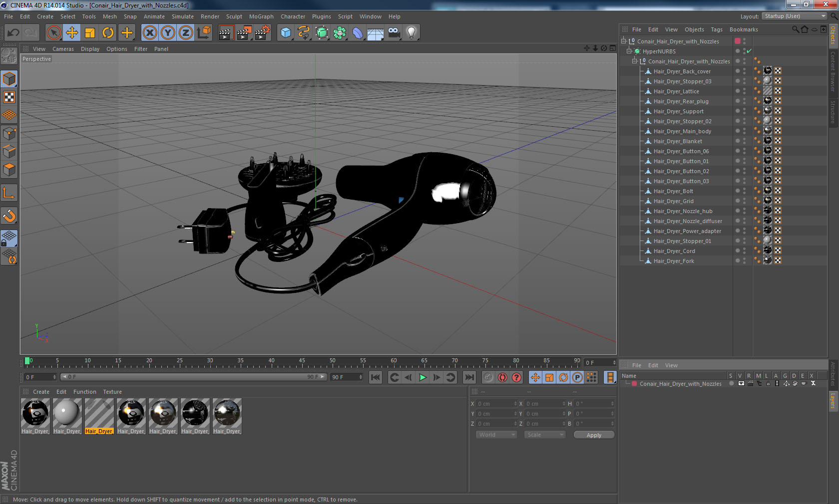Click the end frame stepper 90 F
The image size is (839, 504).
tap(346, 377)
